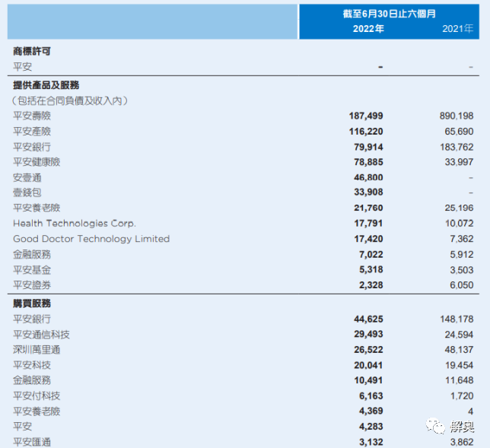Select the 平安付科技 row label
The height and width of the screenshot is (448, 490).
pyautogui.click(x=37, y=396)
